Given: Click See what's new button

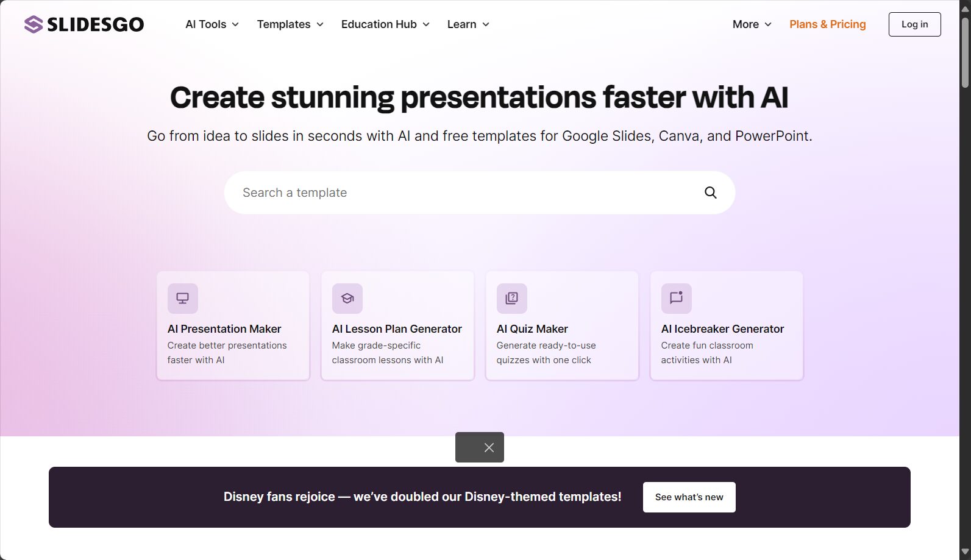Looking at the screenshot, I should pos(689,497).
